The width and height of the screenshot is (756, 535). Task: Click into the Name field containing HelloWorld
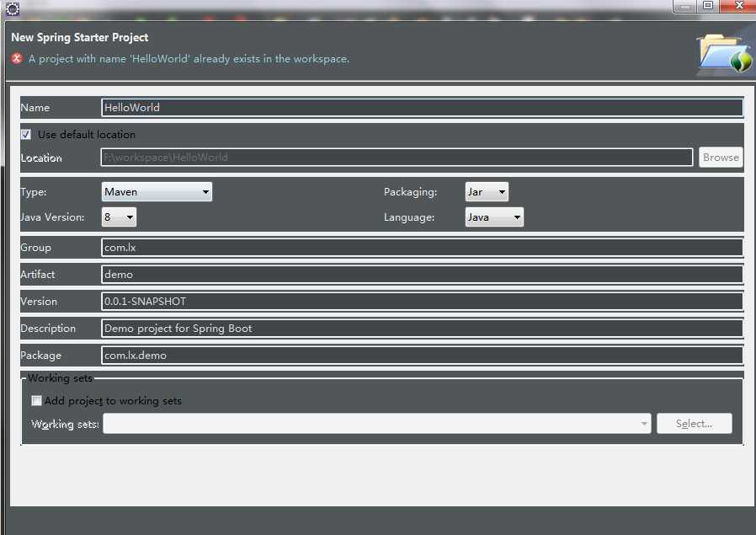click(422, 108)
